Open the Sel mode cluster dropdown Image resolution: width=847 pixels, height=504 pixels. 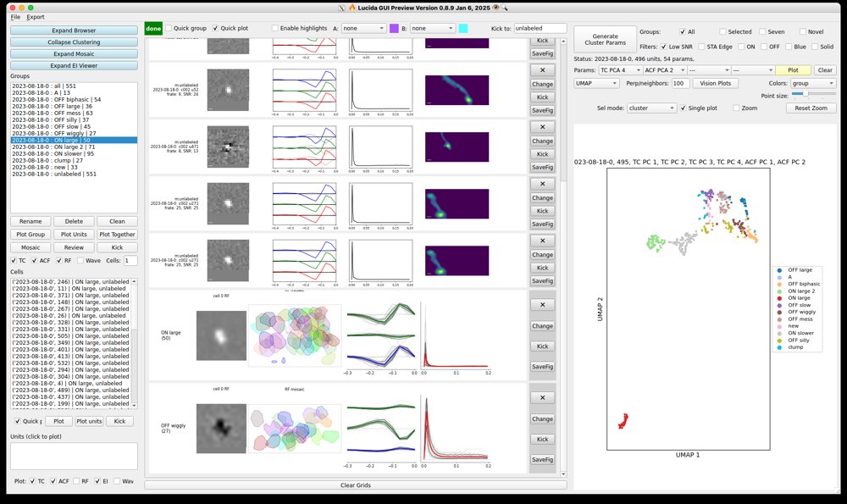tap(652, 108)
